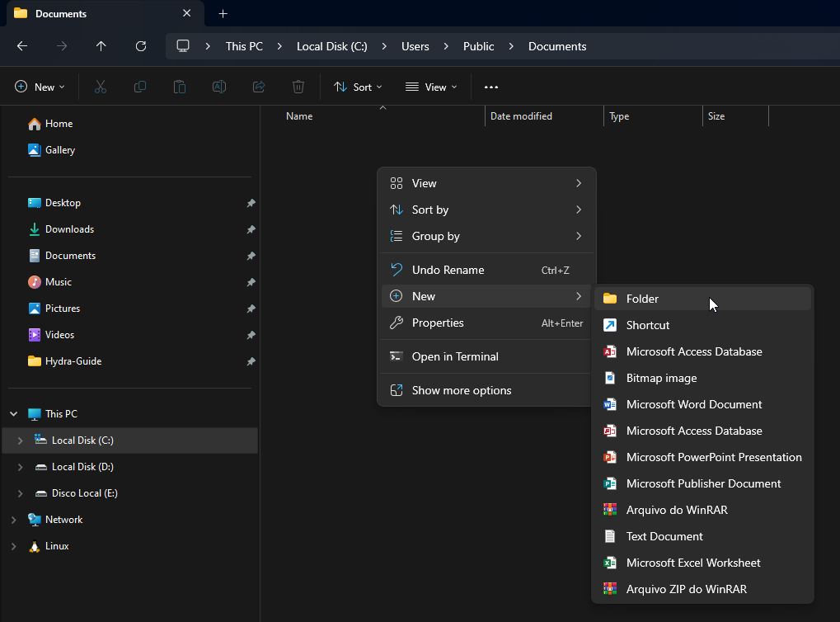
Task: Unpin Downloads from Quick access
Action: point(251,229)
